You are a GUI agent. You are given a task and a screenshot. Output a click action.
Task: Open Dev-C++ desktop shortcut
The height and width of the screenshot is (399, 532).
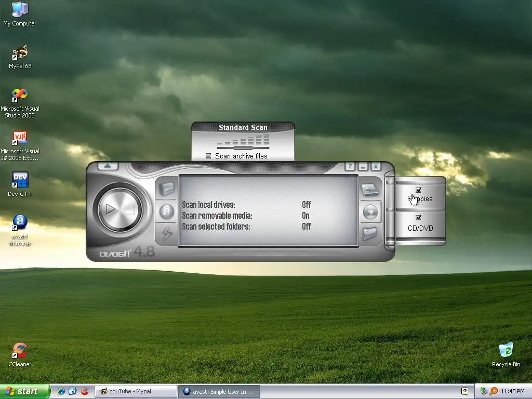(x=20, y=184)
